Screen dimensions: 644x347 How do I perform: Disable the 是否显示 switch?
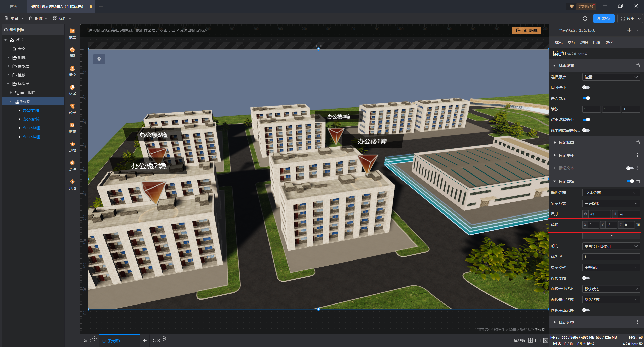(x=586, y=98)
